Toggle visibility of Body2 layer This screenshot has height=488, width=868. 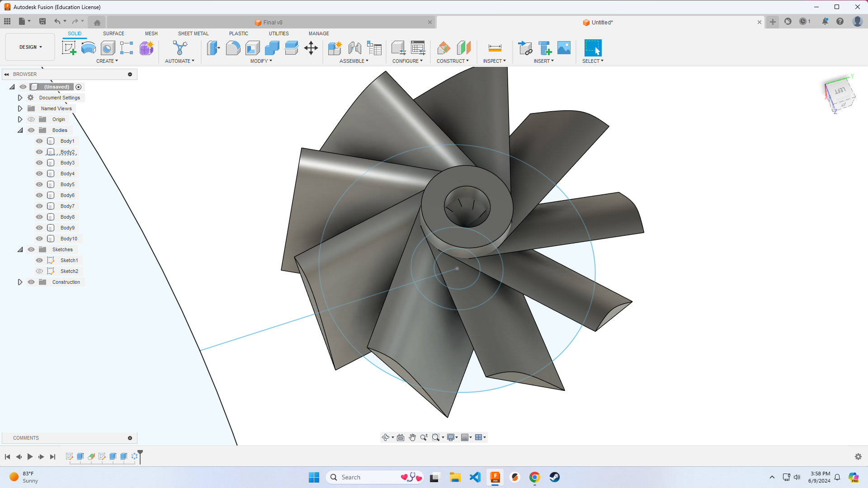tap(39, 152)
